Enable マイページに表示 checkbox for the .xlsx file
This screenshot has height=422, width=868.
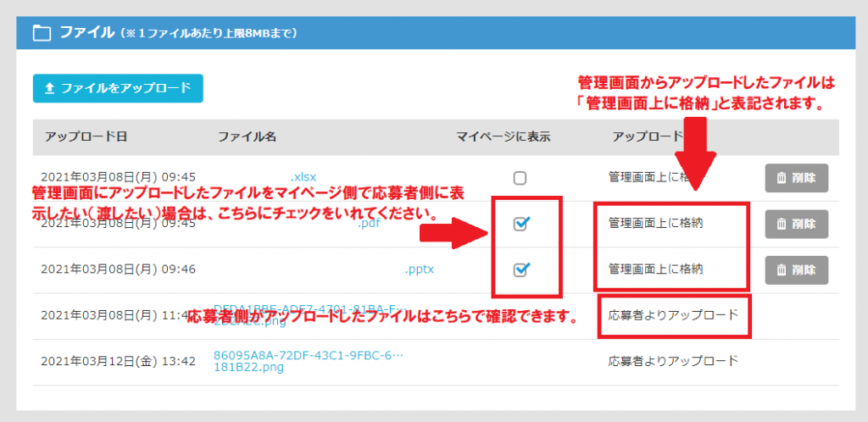pyautogui.click(x=520, y=178)
